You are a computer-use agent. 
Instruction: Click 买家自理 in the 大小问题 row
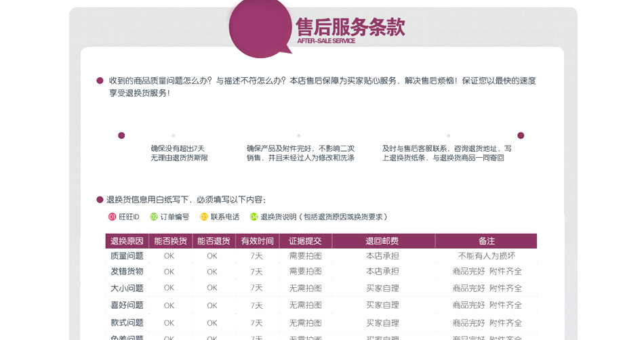[382, 289]
